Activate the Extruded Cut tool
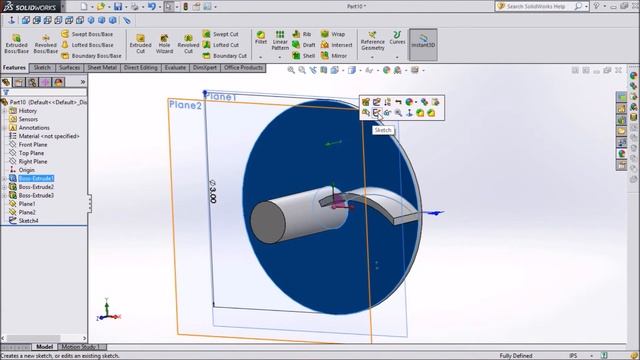The image size is (640, 360). click(x=140, y=44)
